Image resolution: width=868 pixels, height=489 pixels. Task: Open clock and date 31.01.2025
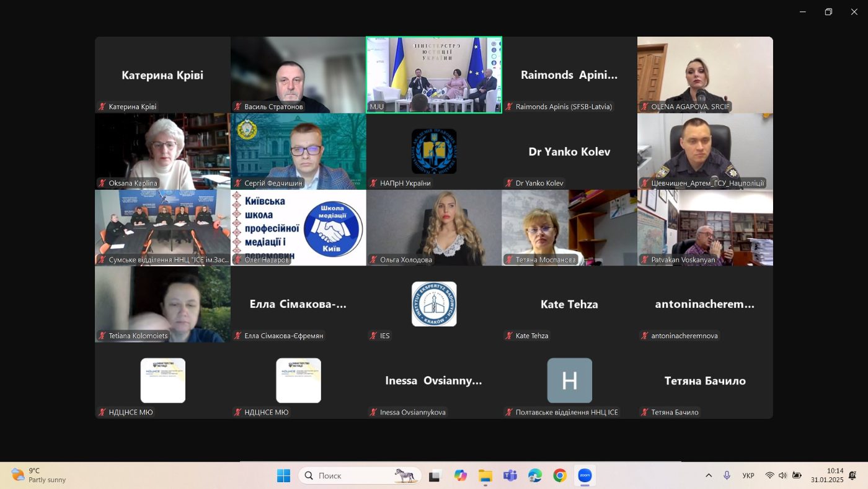827,475
